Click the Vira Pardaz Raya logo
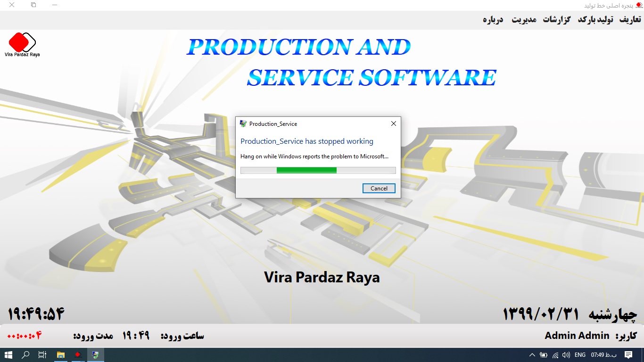 22,45
